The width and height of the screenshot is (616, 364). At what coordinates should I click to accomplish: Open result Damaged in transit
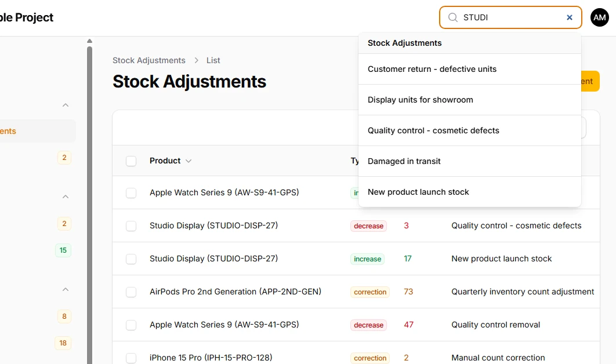pos(469,161)
